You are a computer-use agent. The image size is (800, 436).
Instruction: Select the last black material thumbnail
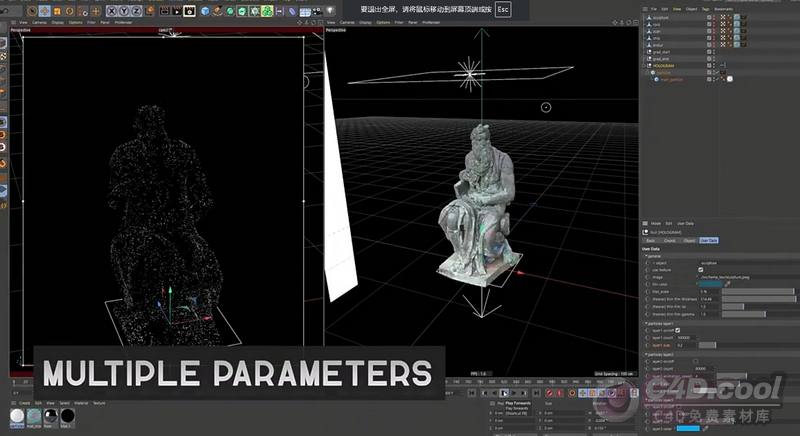pos(67,417)
